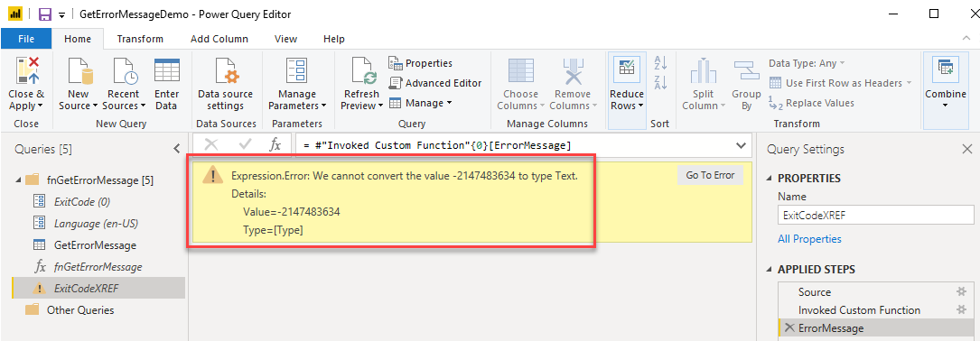Open the All Properties link
Image resolution: width=980 pixels, height=341 pixels.
click(809, 238)
